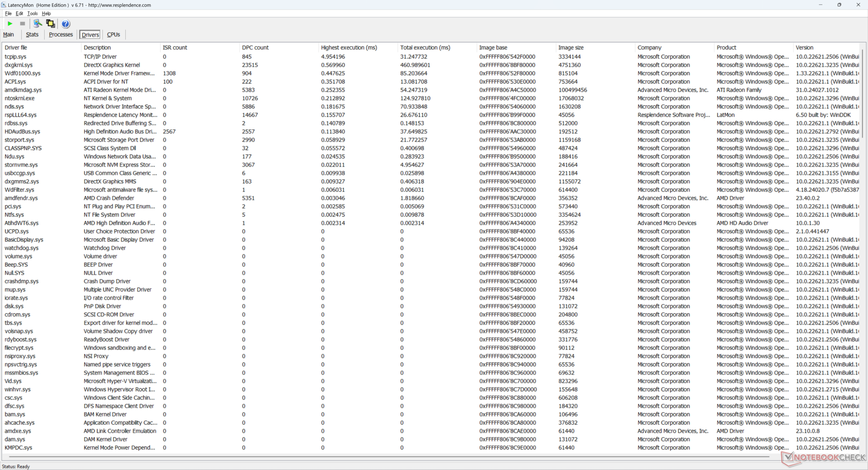Click the overlapping yellow windows icon
The width and height of the screenshot is (868, 470).
pos(51,24)
